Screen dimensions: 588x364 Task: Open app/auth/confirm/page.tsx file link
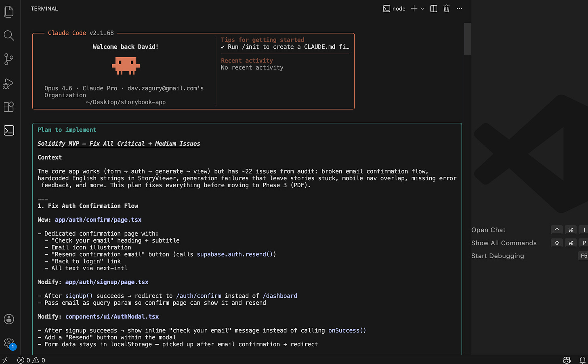point(98,220)
